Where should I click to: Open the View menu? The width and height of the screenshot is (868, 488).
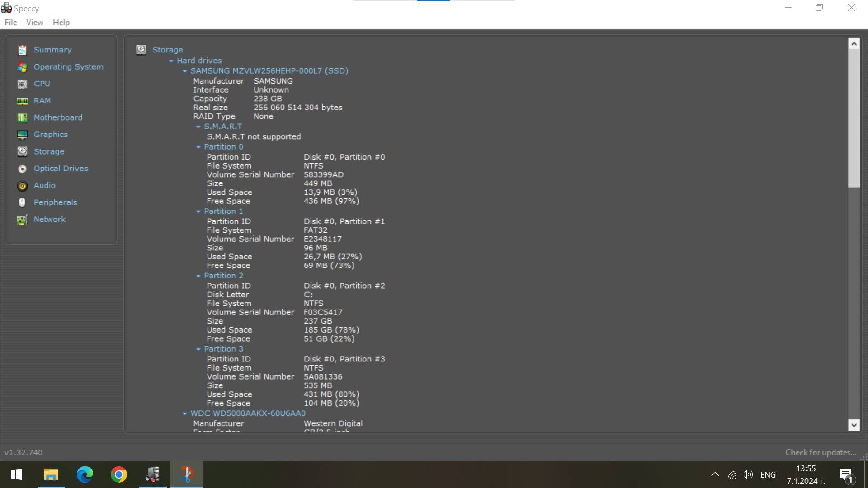point(34,23)
